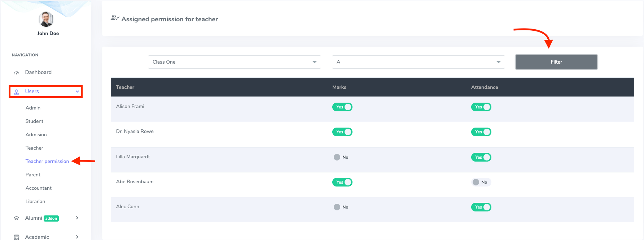
Task: Click the Users person icon
Action: pyautogui.click(x=17, y=92)
